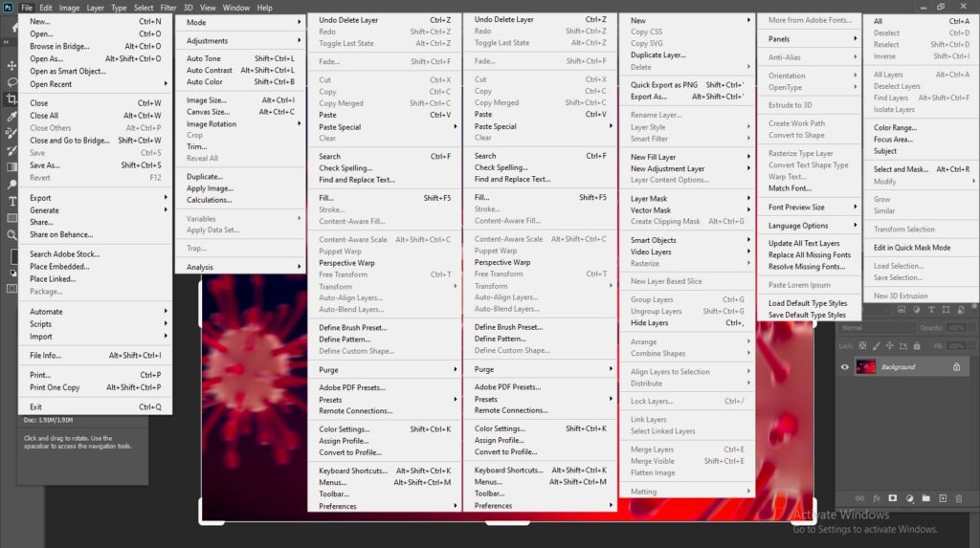Viewport: 980px width, 548px height.
Task: Filter layers by pixel layers icon
Action: click(x=902, y=309)
